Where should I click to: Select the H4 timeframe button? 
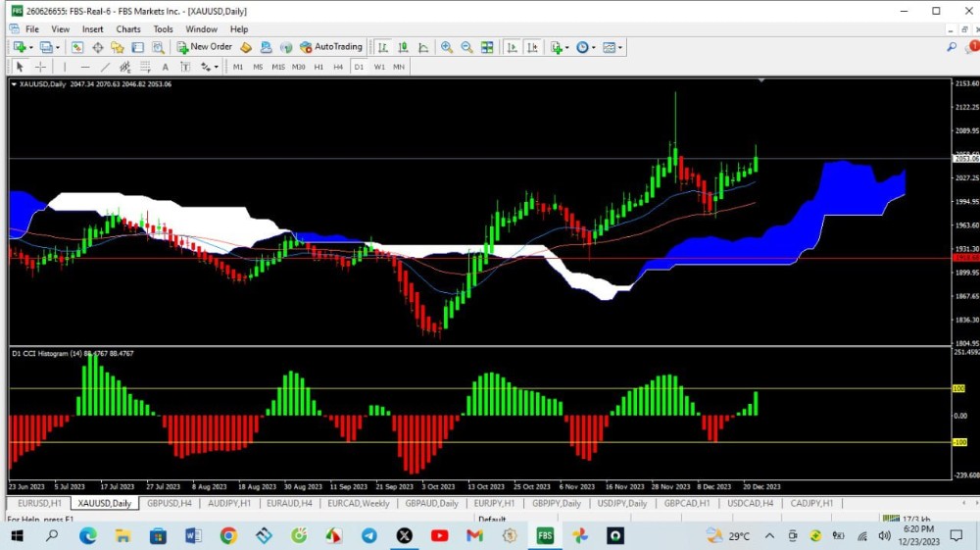(338, 67)
